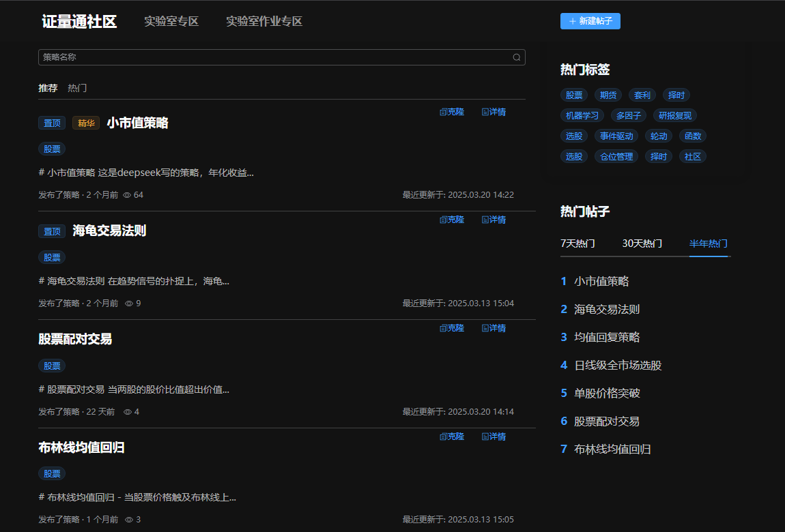Open details for 布林线均值回归 post
The image size is (785, 532).
tap(494, 437)
